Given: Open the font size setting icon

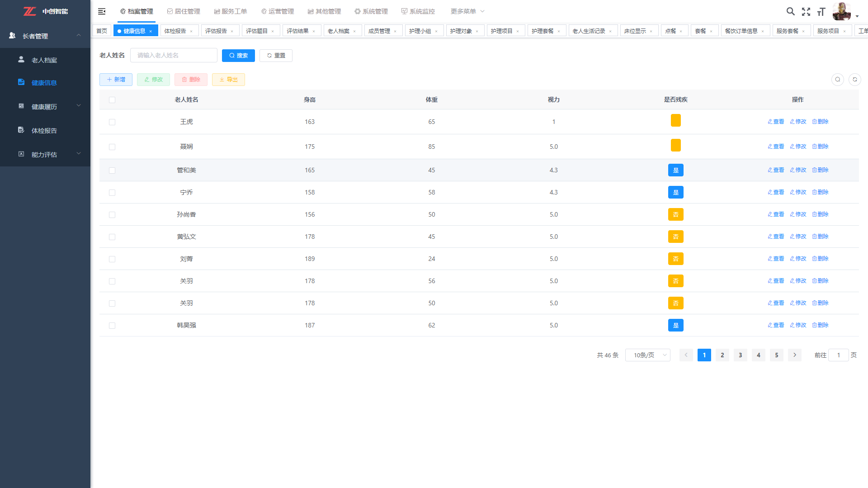Looking at the screenshot, I should (x=821, y=12).
